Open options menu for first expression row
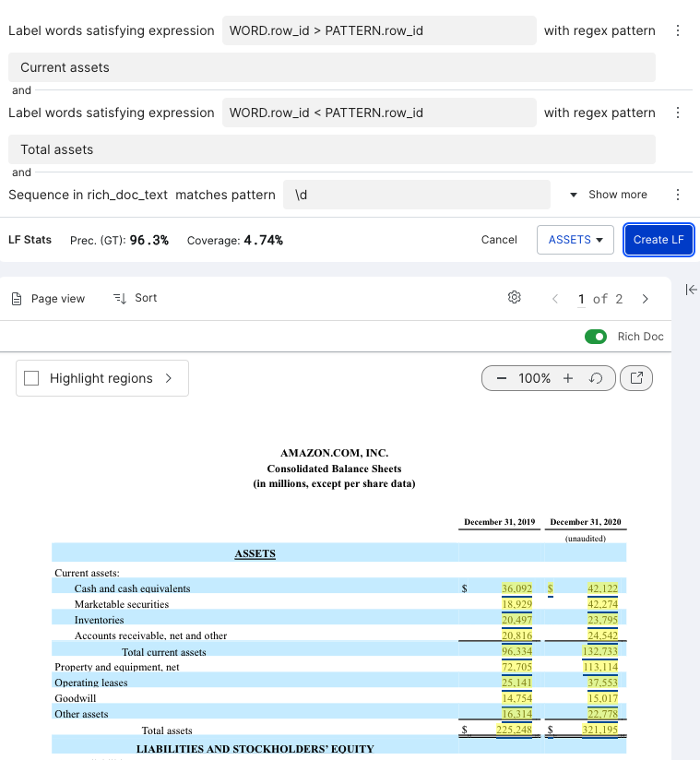Image resolution: width=700 pixels, height=760 pixels. click(678, 30)
